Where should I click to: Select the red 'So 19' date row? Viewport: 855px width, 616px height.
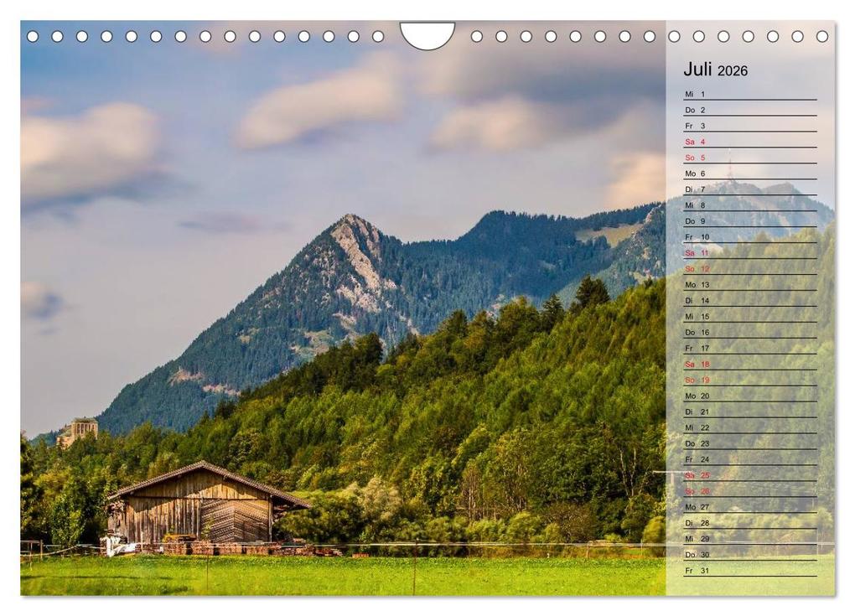pos(750,380)
